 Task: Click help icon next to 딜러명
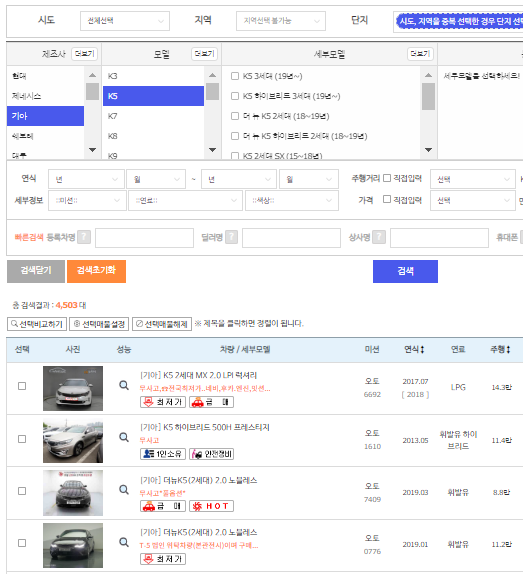(x=231, y=237)
